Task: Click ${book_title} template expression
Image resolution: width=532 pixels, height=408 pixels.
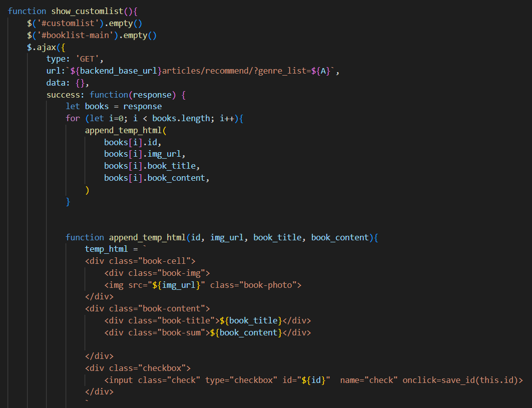Action: [x=251, y=320]
